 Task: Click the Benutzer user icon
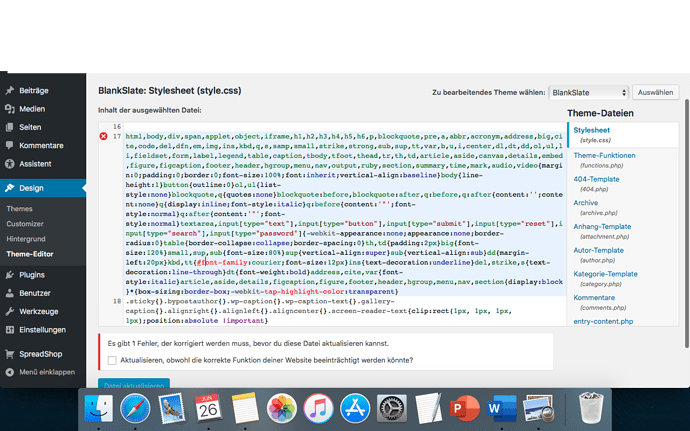(10, 293)
